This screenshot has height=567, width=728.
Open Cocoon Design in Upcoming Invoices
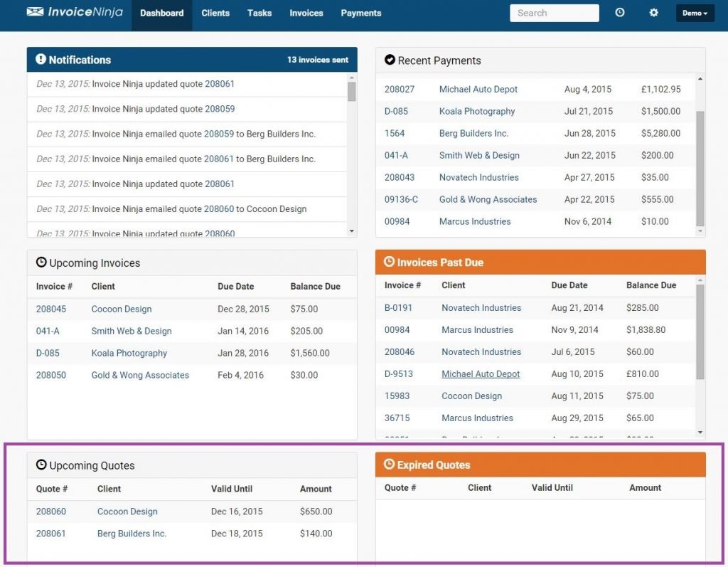[122, 309]
